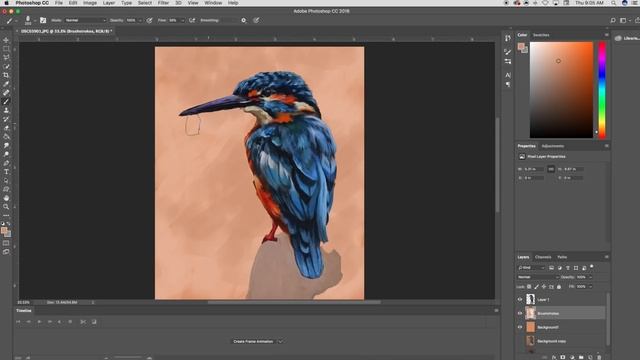Toggle Quick Mask mode
Viewport: 640px width, 360px height.
tap(6, 243)
